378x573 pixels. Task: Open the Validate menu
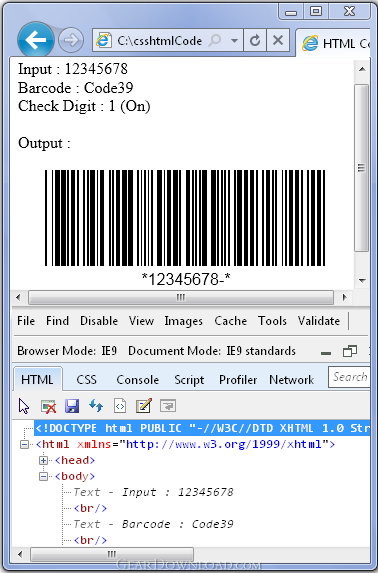click(319, 321)
